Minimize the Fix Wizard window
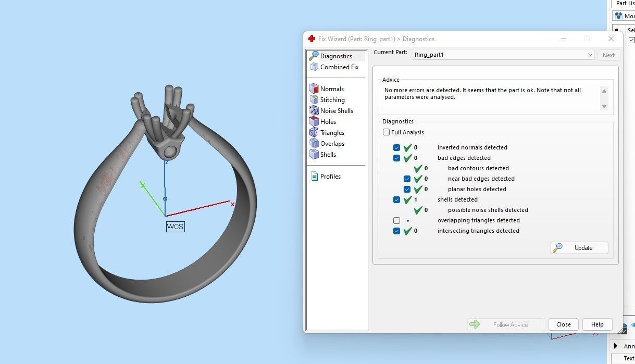635x364 pixels. point(564,39)
